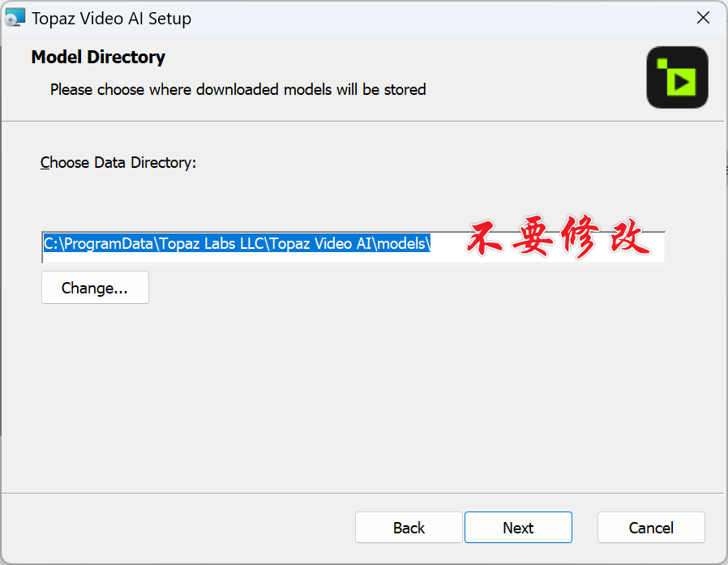Go back with the Back button
Image resolution: width=728 pixels, height=565 pixels.
409,528
